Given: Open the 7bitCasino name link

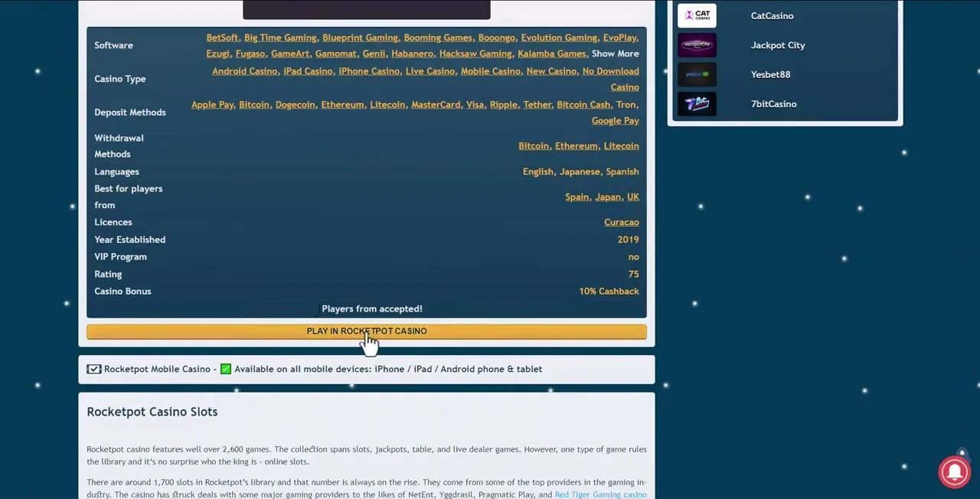Looking at the screenshot, I should (773, 104).
